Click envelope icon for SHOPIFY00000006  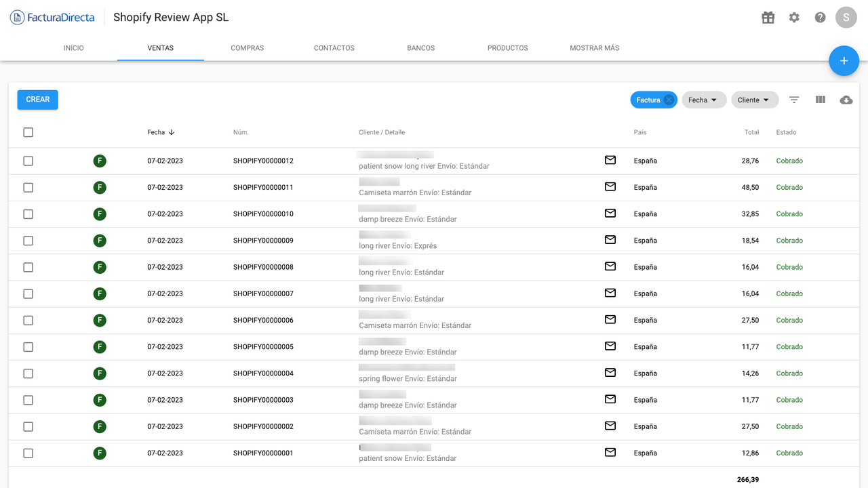[610, 319]
